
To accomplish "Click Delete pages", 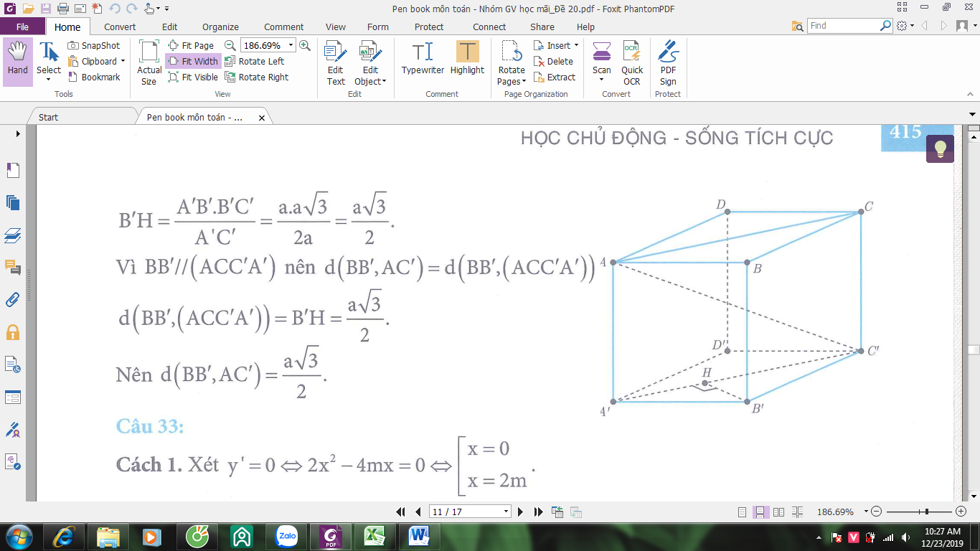I will [553, 61].
